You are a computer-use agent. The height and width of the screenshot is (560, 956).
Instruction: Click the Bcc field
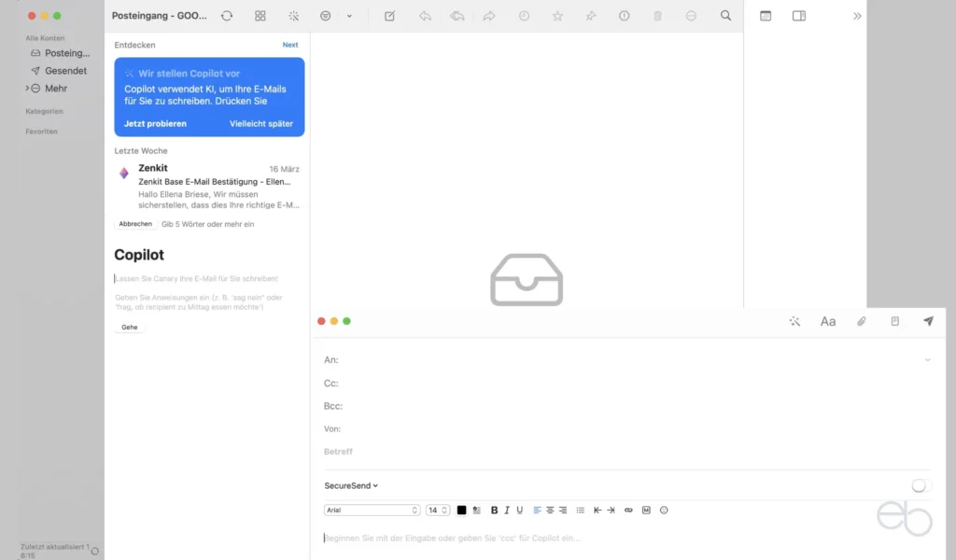click(628, 406)
